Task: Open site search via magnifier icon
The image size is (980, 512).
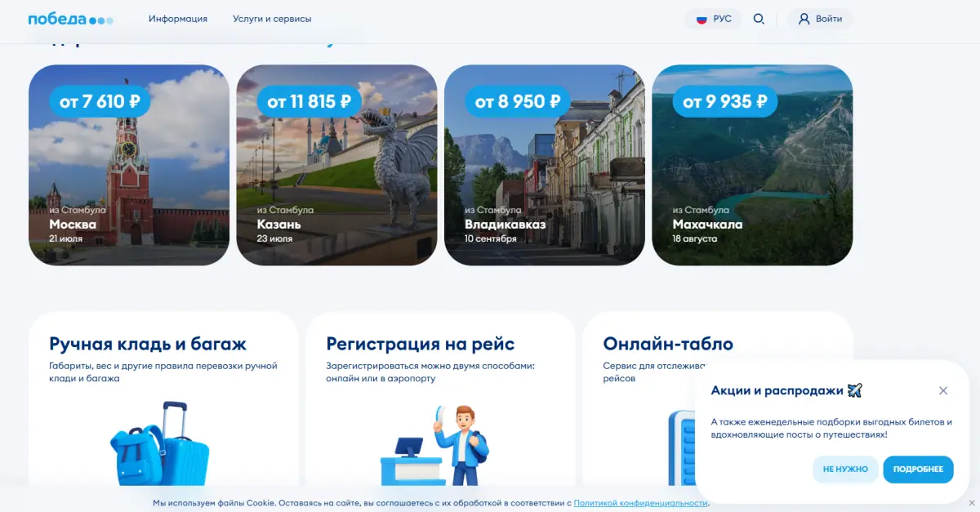Action: [x=759, y=19]
